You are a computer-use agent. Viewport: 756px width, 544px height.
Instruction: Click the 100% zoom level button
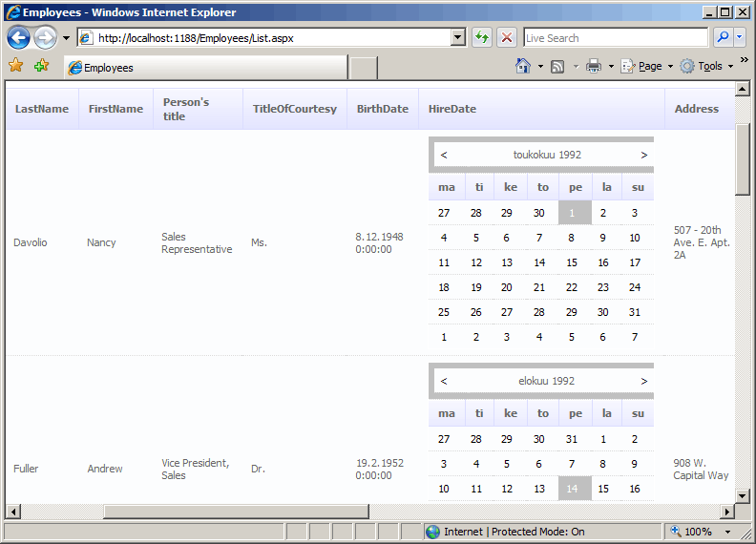[x=692, y=532]
